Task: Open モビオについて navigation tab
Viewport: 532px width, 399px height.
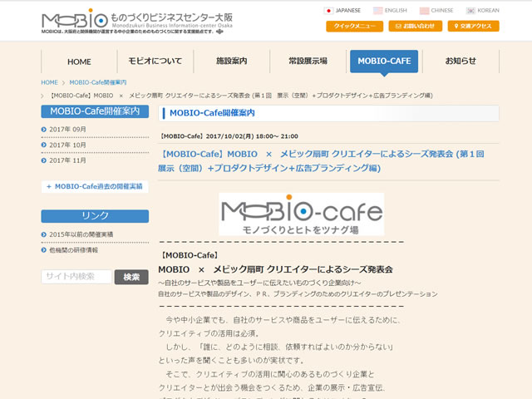Action: coord(155,62)
